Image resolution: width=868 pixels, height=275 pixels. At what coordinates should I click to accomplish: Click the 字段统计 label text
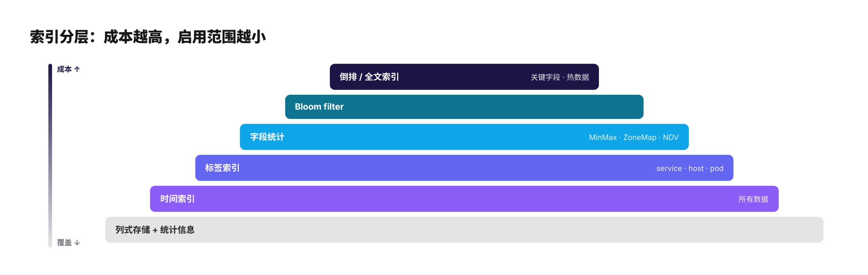[267, 137]
